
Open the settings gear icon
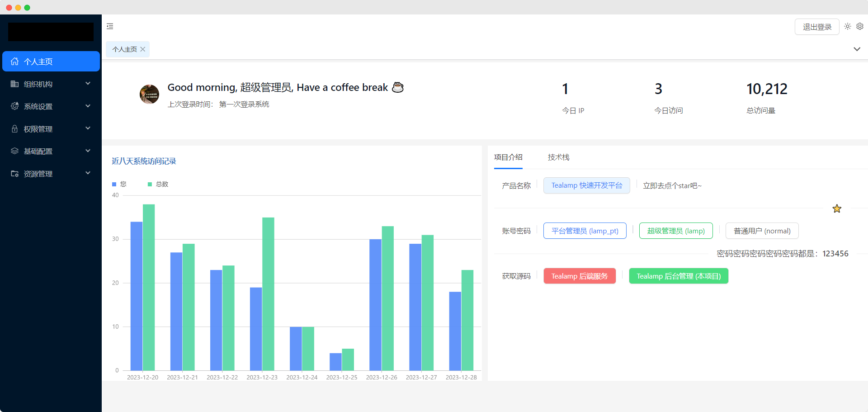[860, 27]
